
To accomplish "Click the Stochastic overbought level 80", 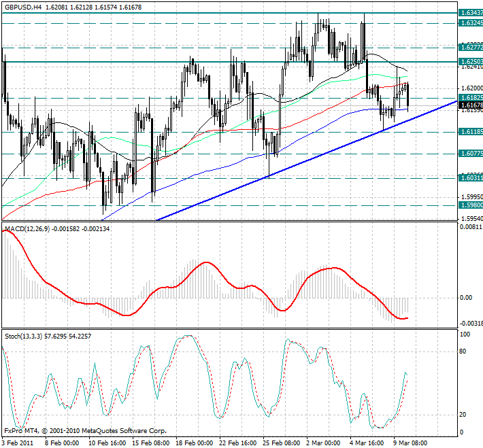I will (x=463, y=351).
